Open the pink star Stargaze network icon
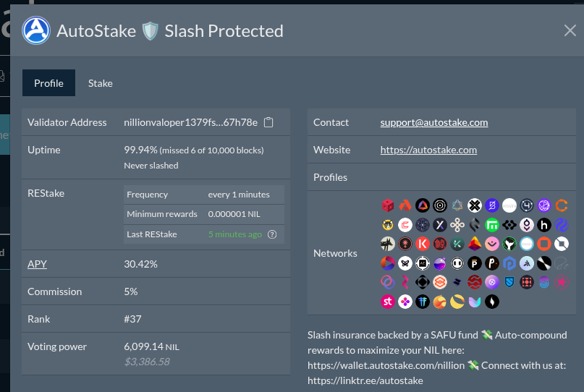This screenshot has height=392, width=584. [562, 282]
